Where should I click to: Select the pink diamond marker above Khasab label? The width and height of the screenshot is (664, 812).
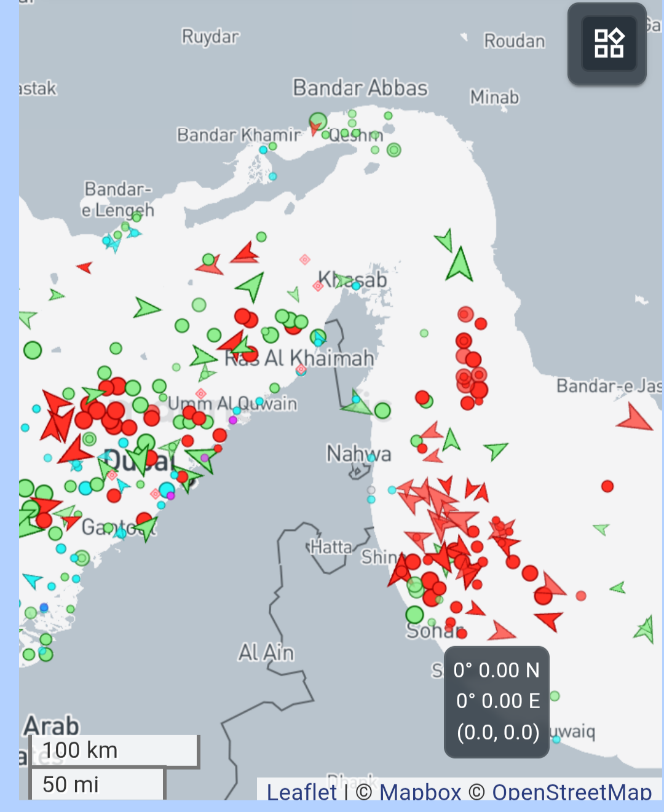coord(304,259)
